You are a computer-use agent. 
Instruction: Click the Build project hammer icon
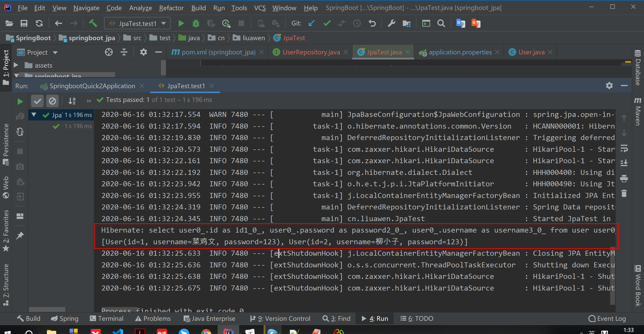coord(93,23)
